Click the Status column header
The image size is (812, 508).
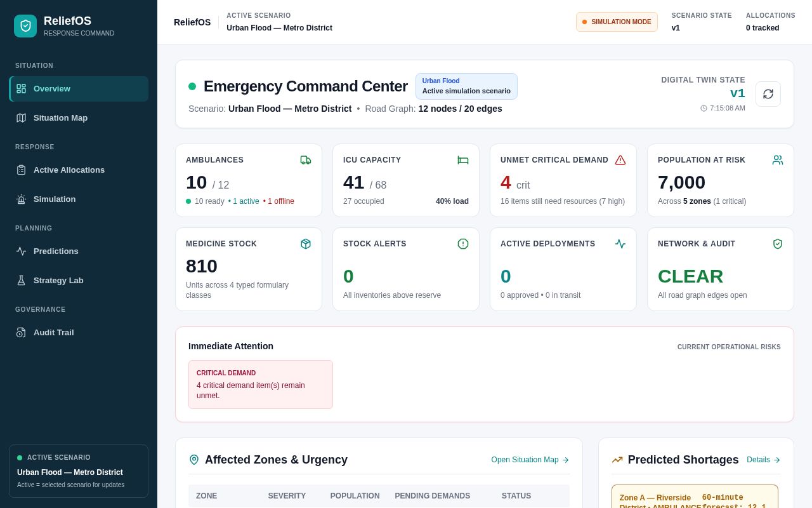coord(516,496)
